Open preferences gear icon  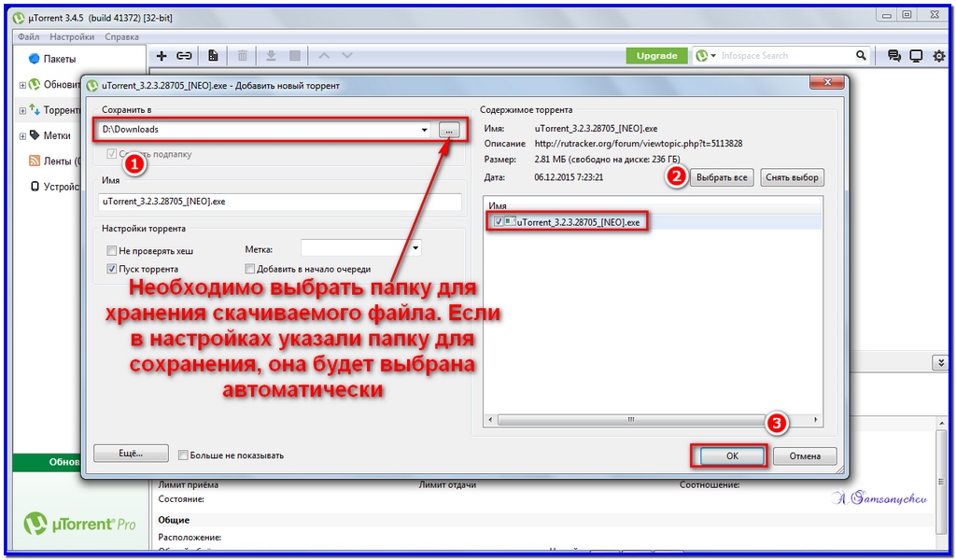point(939,56)
